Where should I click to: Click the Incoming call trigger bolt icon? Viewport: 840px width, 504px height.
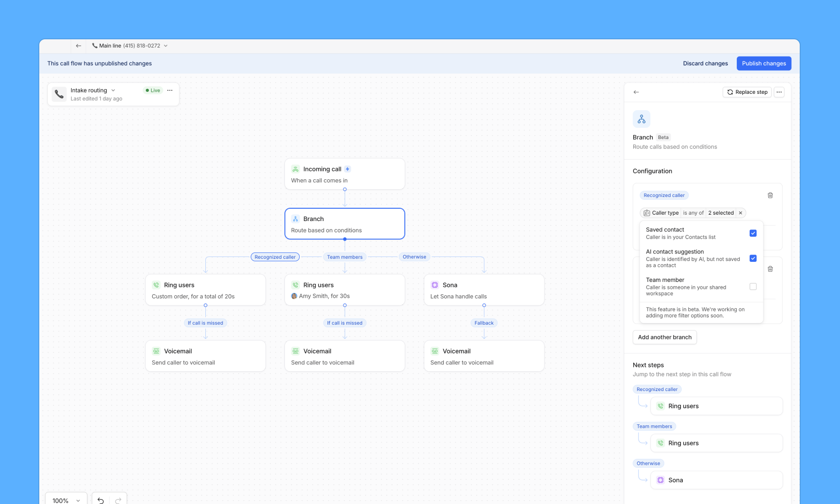(x=347, y=169)
